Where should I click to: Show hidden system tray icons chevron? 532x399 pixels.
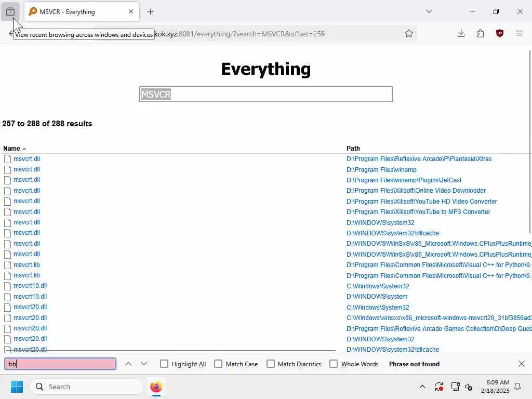coord(422,387)
